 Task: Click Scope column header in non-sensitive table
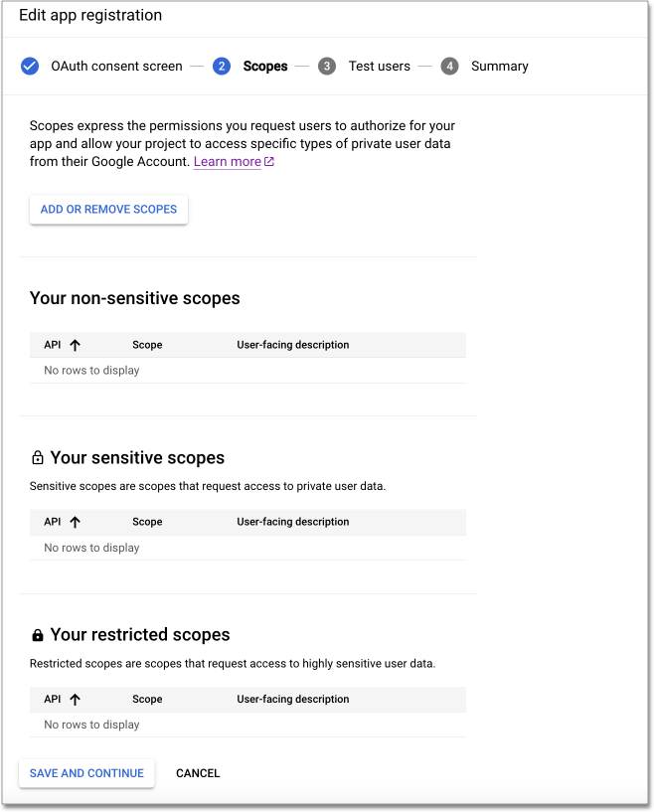coord(147,345)
